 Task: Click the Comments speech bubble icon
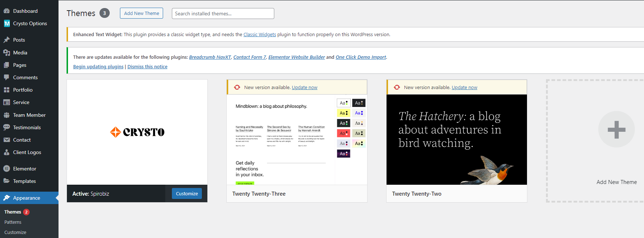(7, 77)
